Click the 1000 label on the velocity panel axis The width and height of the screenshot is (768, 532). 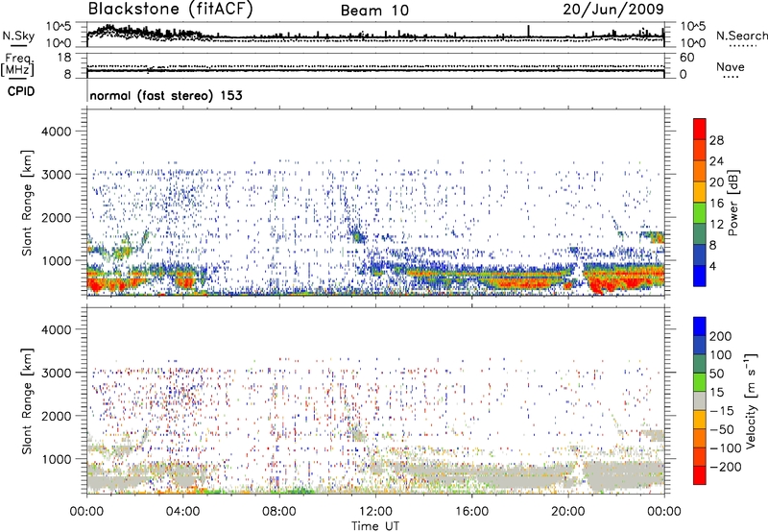tap(56, 459)
